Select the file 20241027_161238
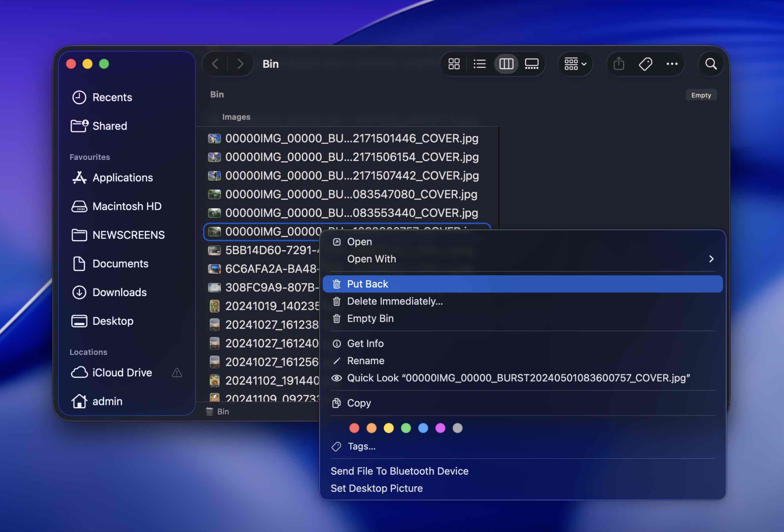The height and width of the screenshot is (532, 784). (262, 324)
